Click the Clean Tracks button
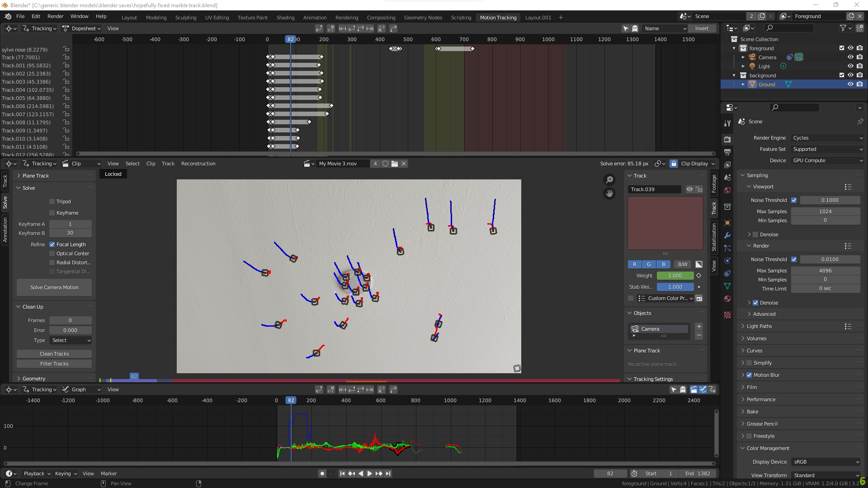868x488 pixels. [54, 354]
